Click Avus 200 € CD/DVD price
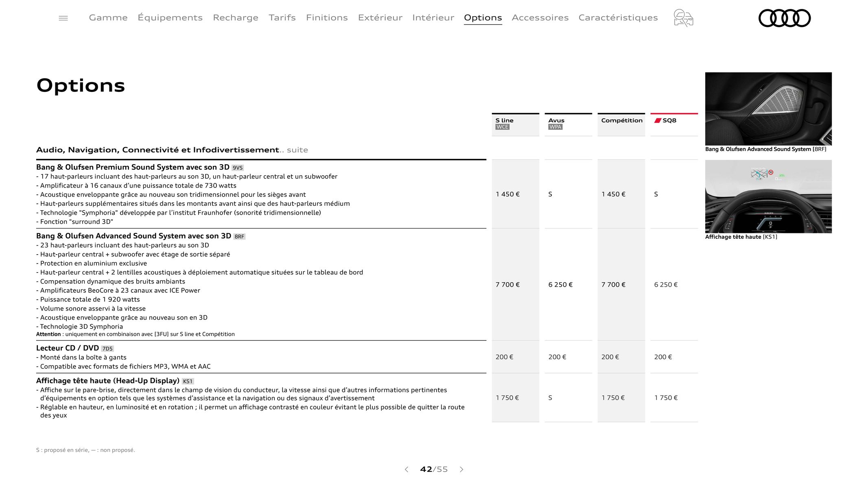Image resolution: width=868 pixels, height=488 pixels. coord(557,357)
